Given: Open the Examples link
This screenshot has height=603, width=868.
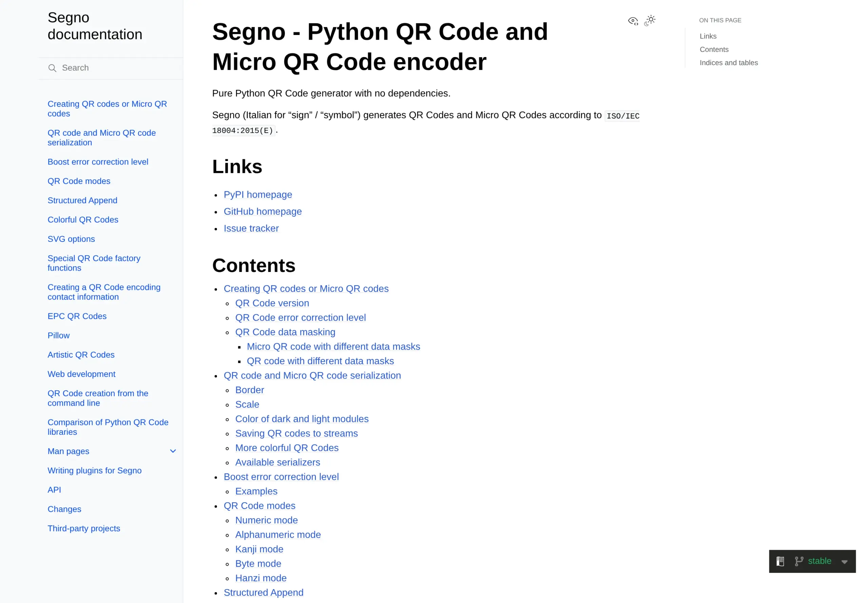Looking at the screenshot, I should pos(256,491).
